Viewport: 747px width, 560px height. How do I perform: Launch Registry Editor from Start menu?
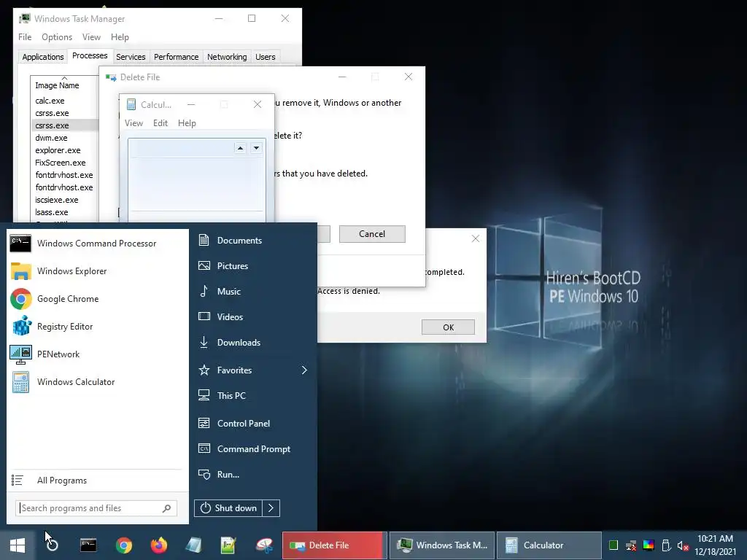(97, 326)
